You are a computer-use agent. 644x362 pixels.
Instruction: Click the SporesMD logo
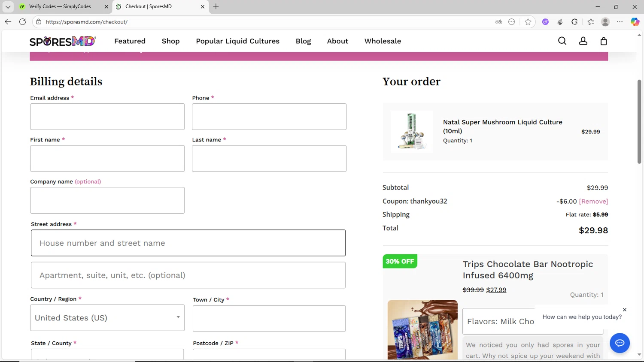coord(63,41)
